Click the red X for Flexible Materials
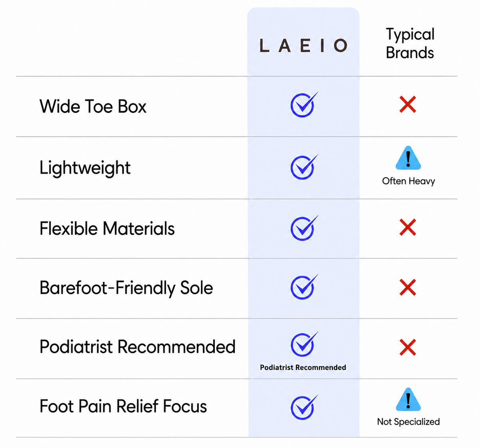480x448 pixels. pos(408,227)
